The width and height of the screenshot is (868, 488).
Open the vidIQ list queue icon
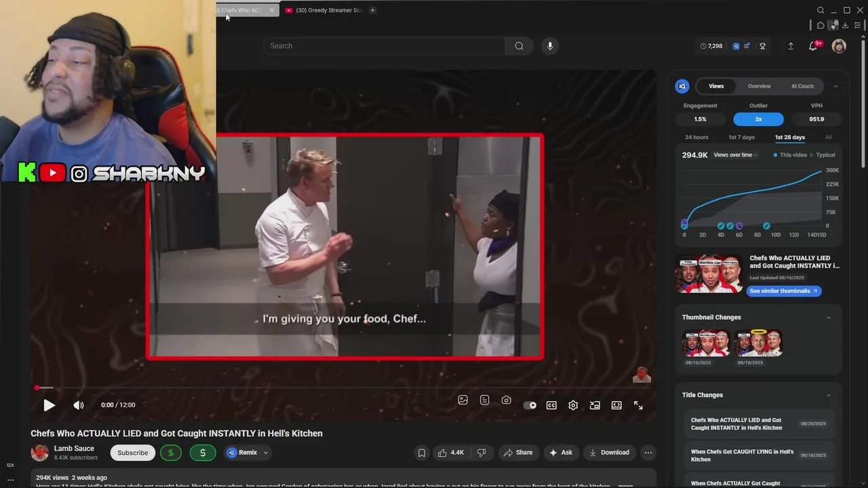pyautogui.click(x=747, y=46)
